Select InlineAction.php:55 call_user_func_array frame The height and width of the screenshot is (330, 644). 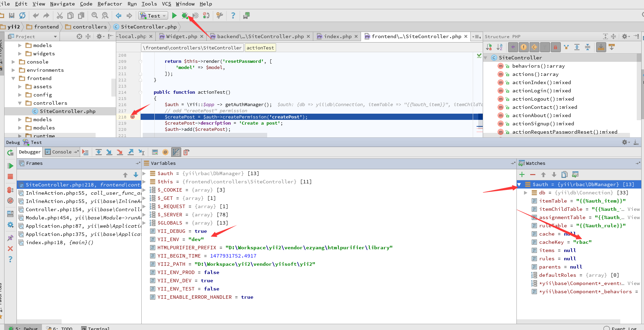[x=80, y=193]
